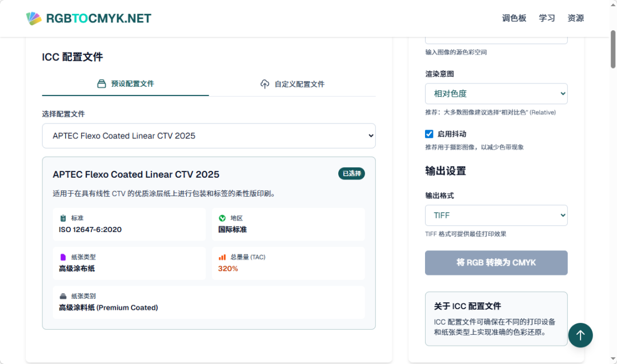Screen dimensions: 617x364
Task: Click the 已选择 badge on the APTEC profile card
Action: click(x=351, y=173)
